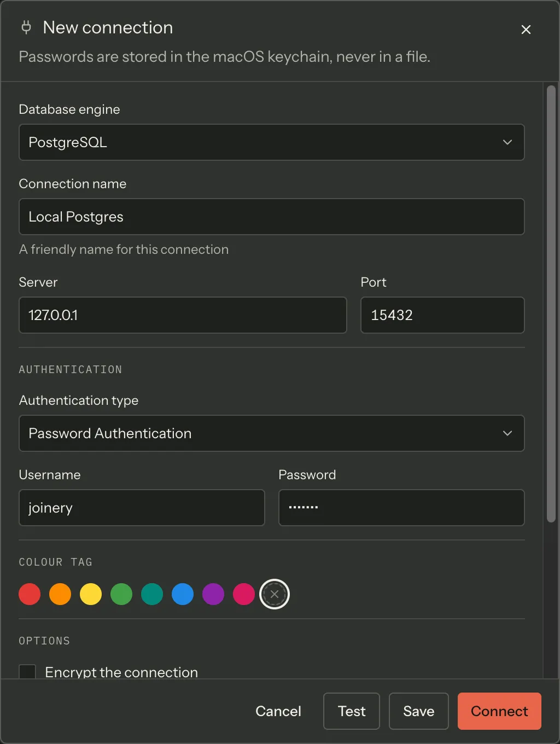Image resolution: width=560 pixels, height=744 pixels.
Task: Select the blue colour tag
Action: 183,594
